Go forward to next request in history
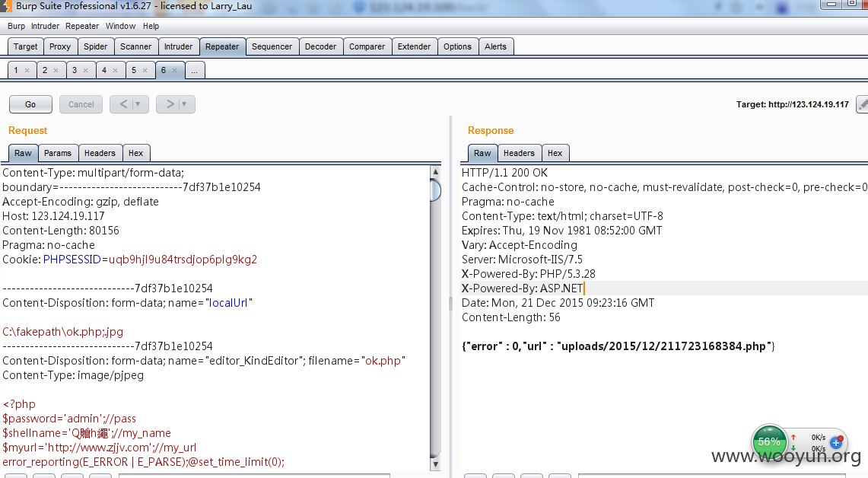Viewport: 868px width, 478px height. point(170,104)
